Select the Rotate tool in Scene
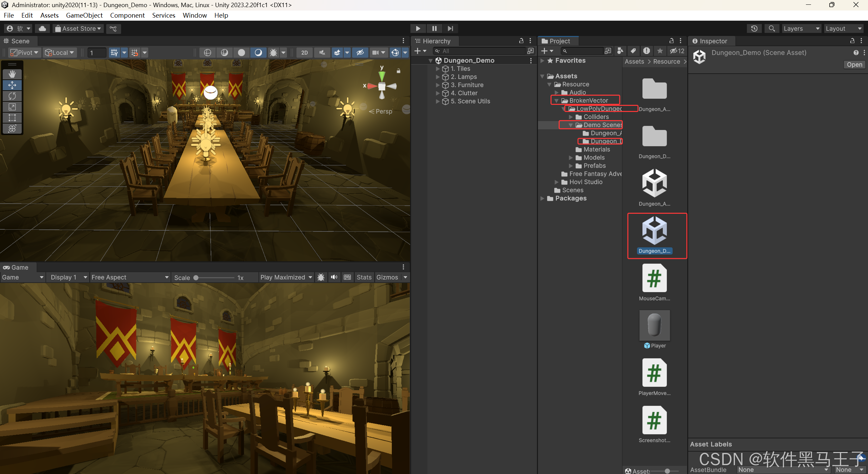This screenshot has width=868, height=474. point(12,96)
